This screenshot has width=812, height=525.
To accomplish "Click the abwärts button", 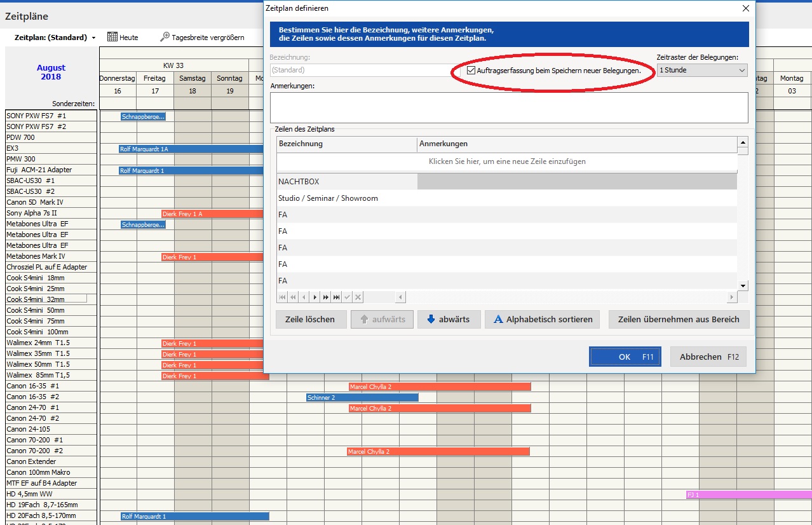I will click(449, 319).
